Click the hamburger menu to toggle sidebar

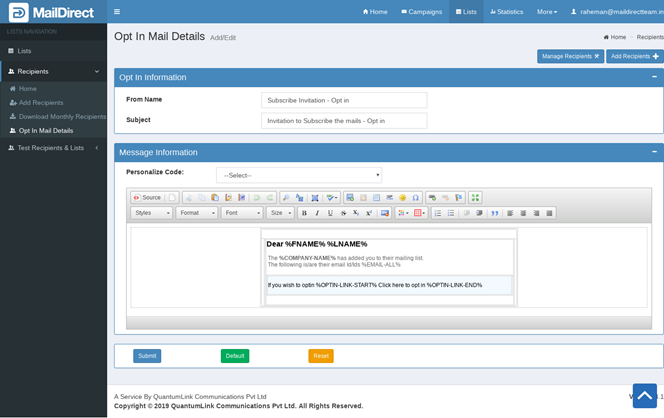[x=117, y=12]
